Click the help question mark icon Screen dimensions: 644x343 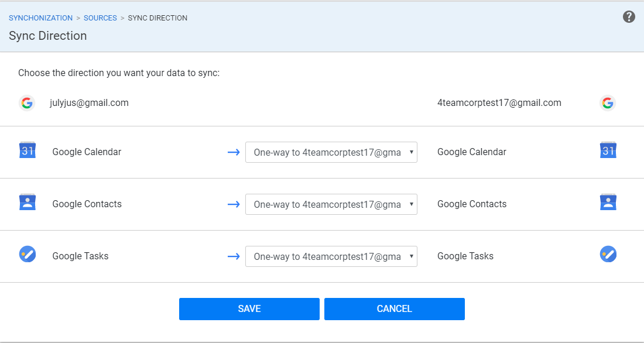[629, 17]
